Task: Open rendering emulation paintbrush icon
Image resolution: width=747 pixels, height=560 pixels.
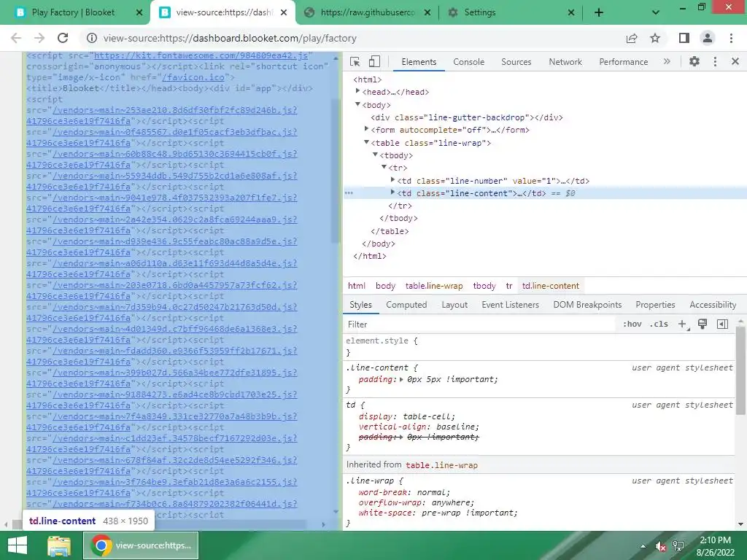Action: tap(703, 324)
